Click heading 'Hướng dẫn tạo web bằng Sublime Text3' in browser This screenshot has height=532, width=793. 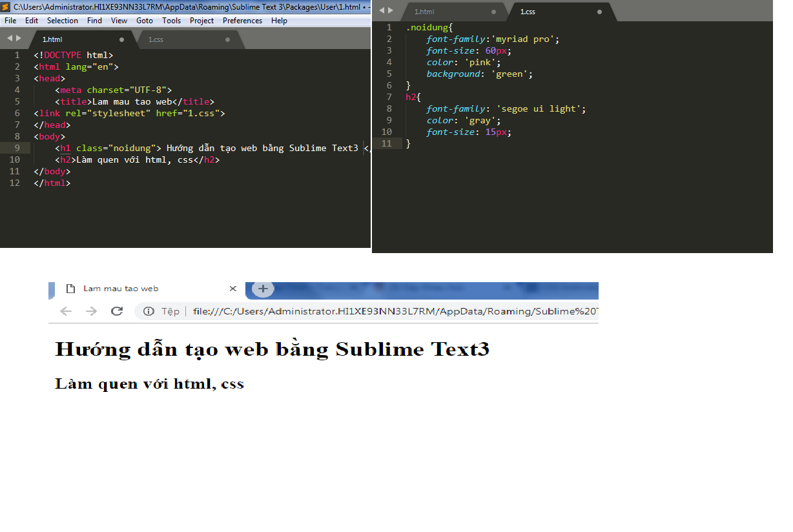click(x=273, y=349)
